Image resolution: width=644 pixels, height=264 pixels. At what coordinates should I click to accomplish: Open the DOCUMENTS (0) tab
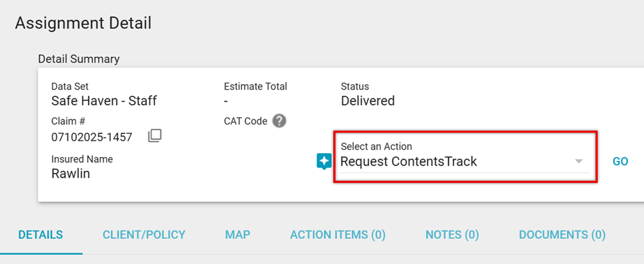[562, 235]
